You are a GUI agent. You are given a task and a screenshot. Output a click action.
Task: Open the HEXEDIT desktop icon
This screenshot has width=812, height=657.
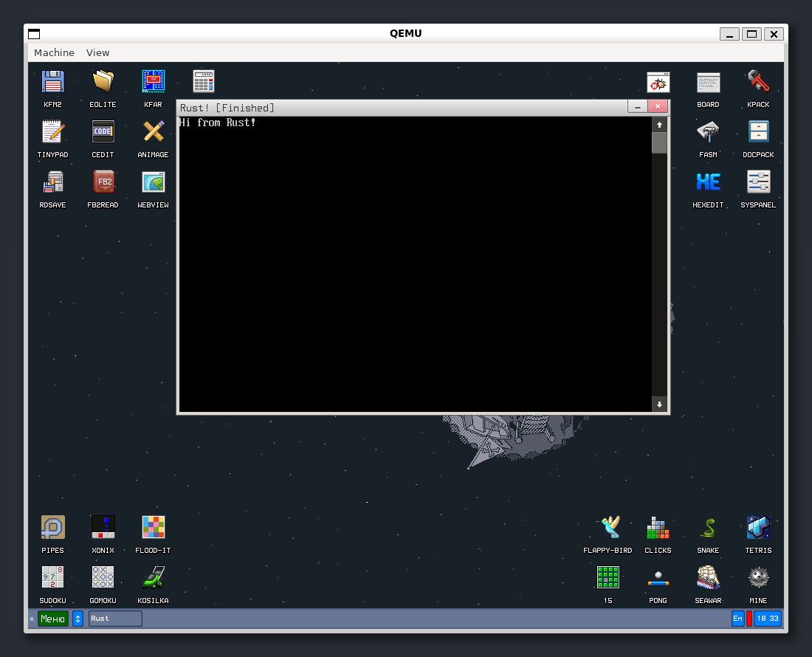(708, 182)
